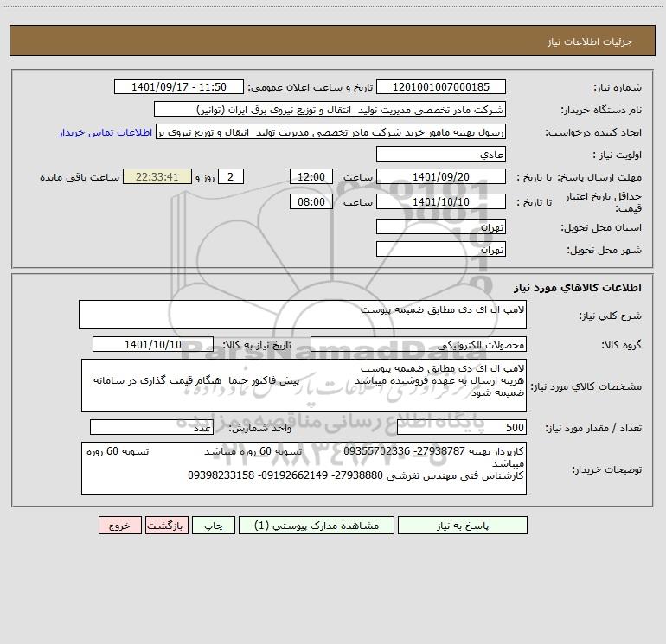
Task: Click the countdown timer 22:33:41
Action: tap(157, 176)
